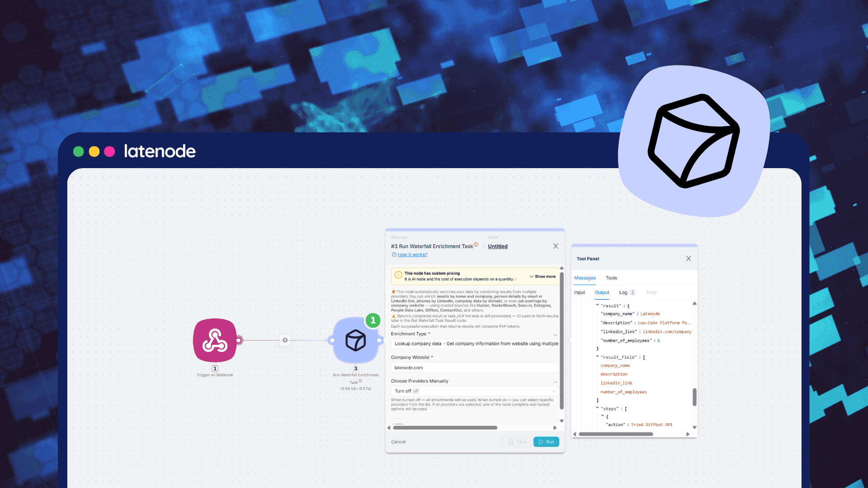Click the Cancel button
Screen dimensions: 868x488
click(398, 441)
